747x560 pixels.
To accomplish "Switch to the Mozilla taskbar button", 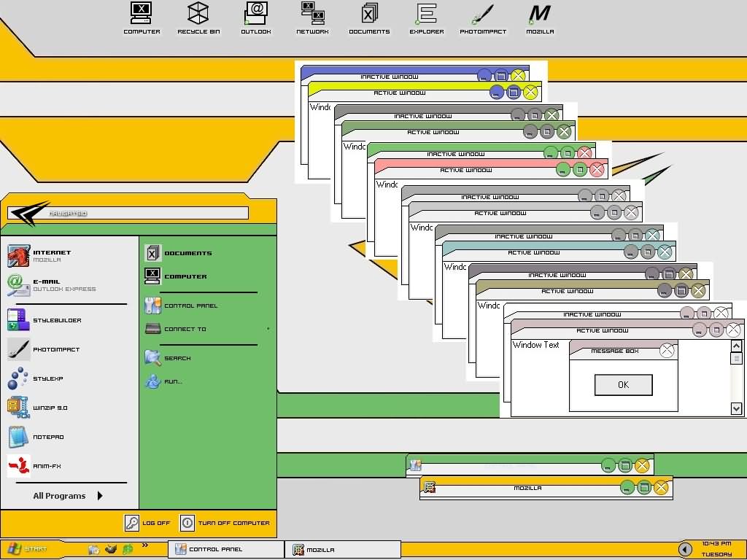I will (343, 550).
